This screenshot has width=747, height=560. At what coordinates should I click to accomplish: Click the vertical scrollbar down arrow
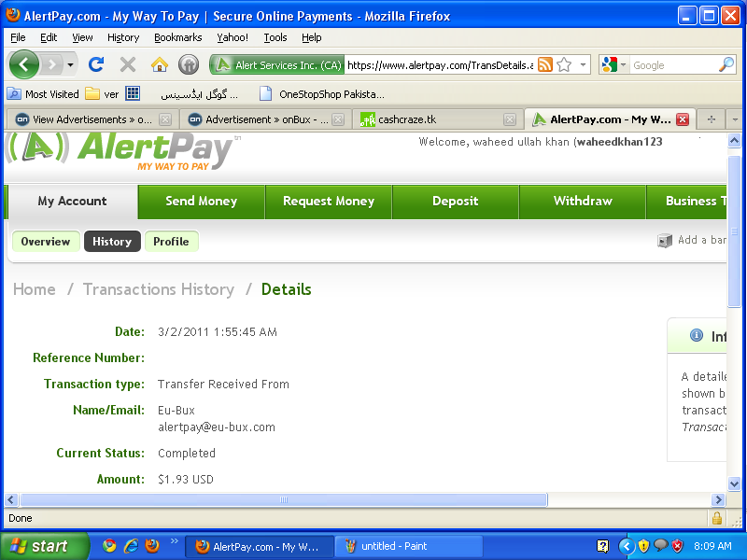tap(734, 483)
